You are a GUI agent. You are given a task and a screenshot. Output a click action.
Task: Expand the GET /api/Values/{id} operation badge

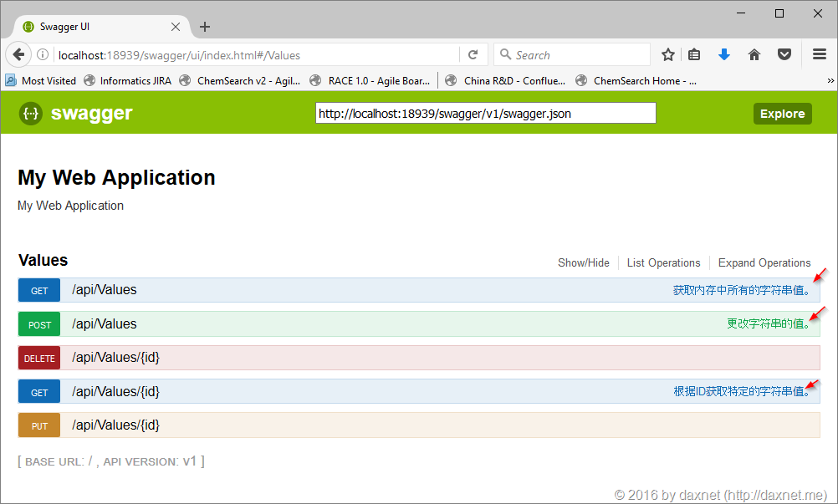coord(39,392)
